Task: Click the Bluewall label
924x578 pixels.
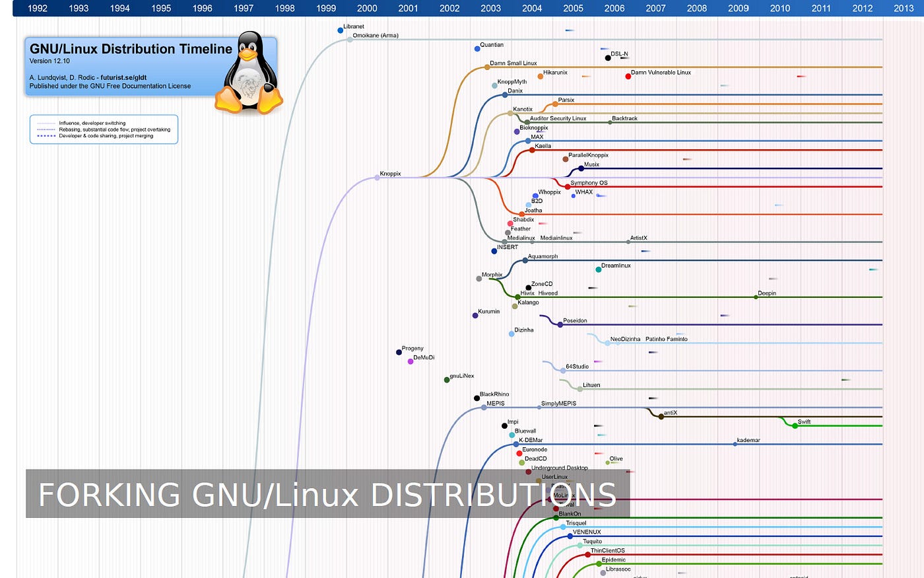Action: [x=525, y=431]
